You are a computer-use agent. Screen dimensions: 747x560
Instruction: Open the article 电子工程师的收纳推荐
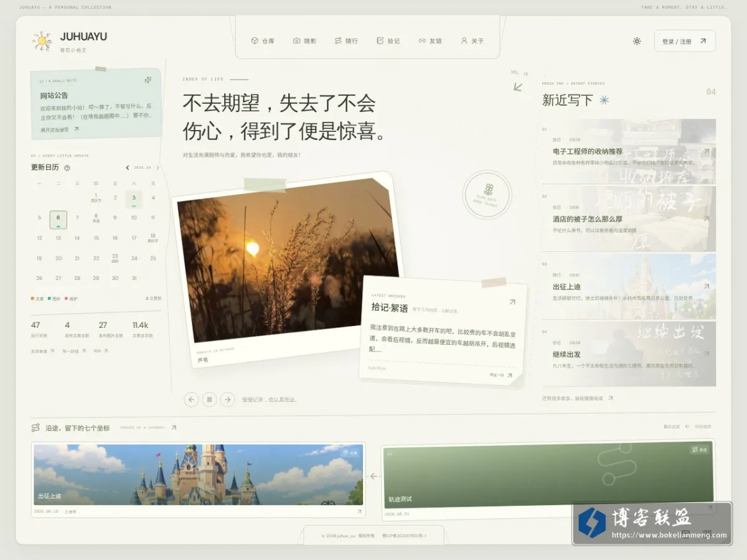click(x=629, y=152)
